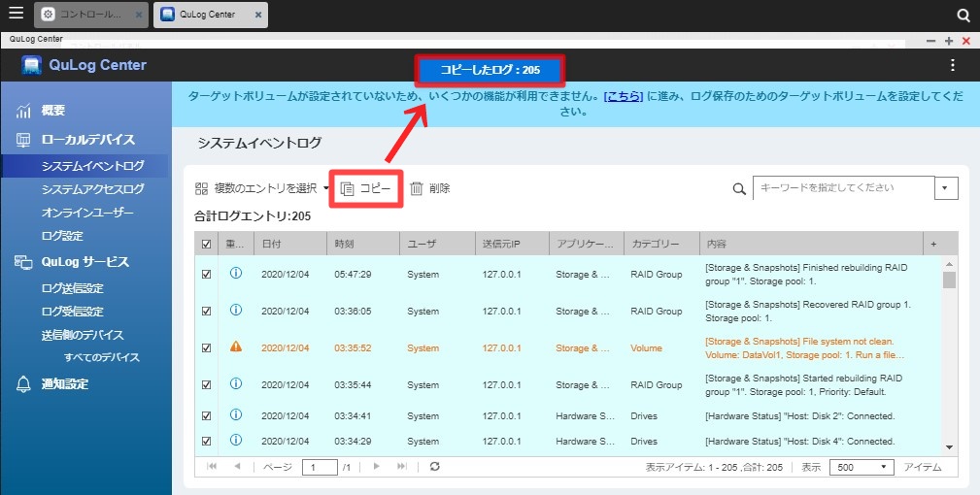Open ログ送信設定 in the sidebar

pyautogui.click(x=73, y=288)
